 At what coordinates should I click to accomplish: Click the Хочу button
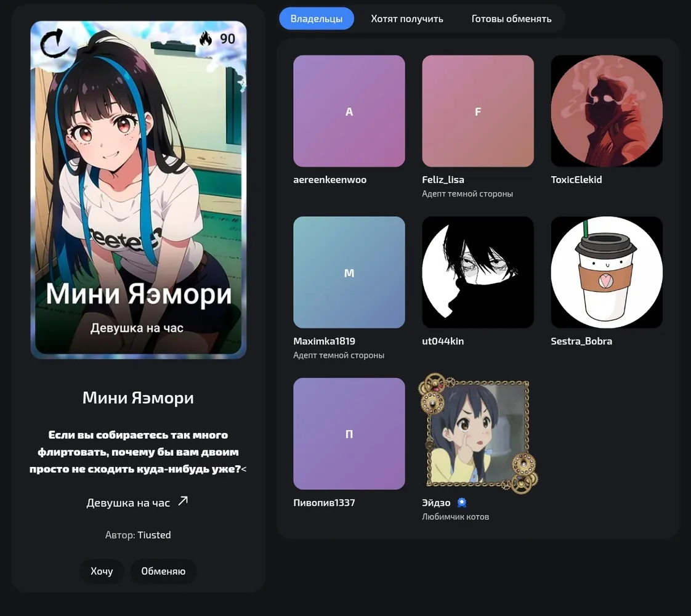pos(102,571)
